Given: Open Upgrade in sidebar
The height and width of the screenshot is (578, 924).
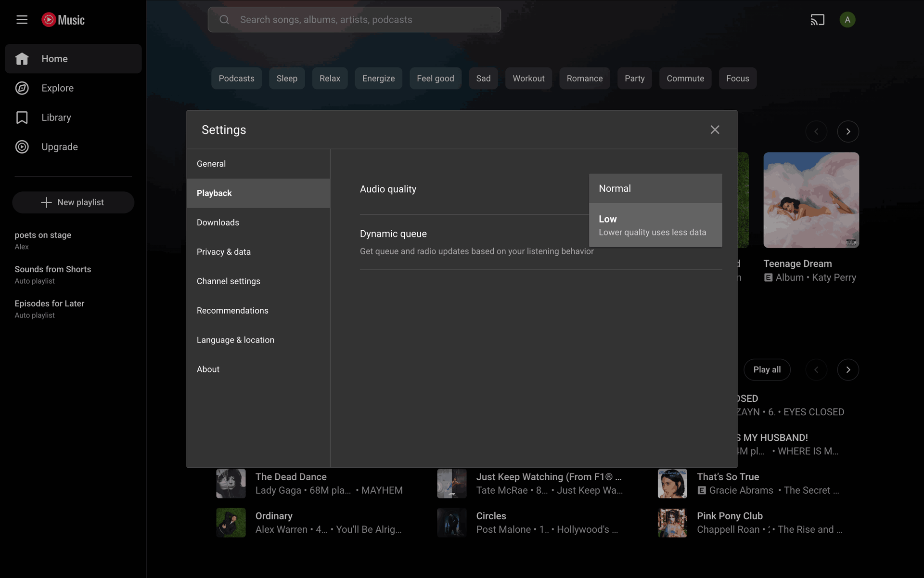Looking at the screenshot, I should coord(73,147).
